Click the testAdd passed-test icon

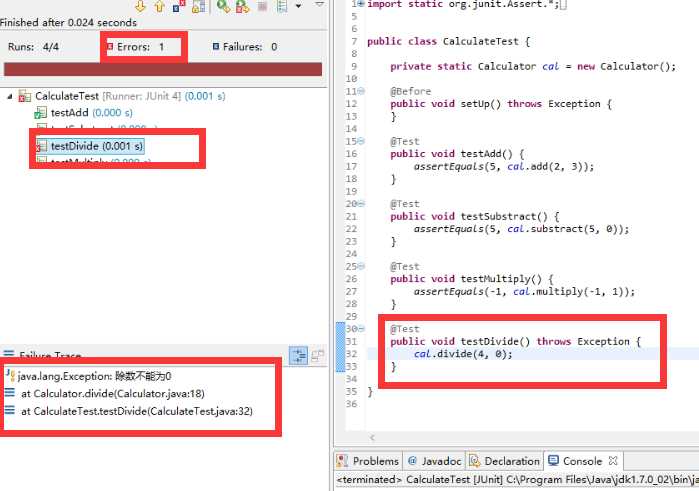[41, 113]
